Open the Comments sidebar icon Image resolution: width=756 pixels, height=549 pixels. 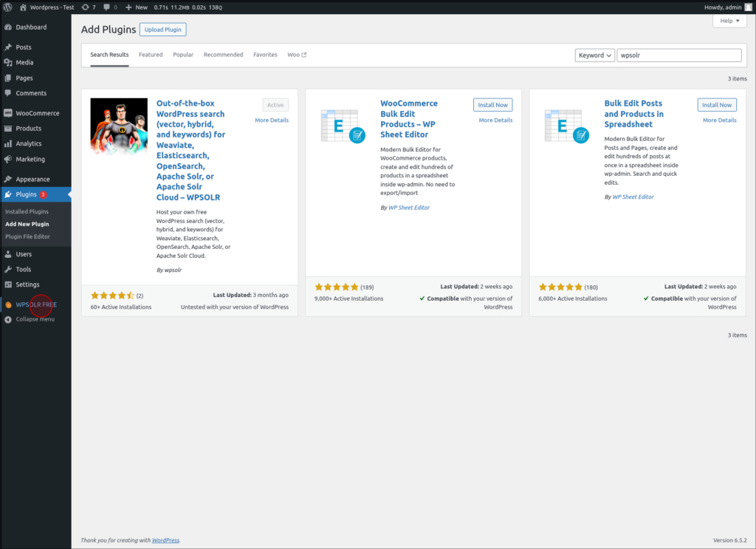(7, 93)
